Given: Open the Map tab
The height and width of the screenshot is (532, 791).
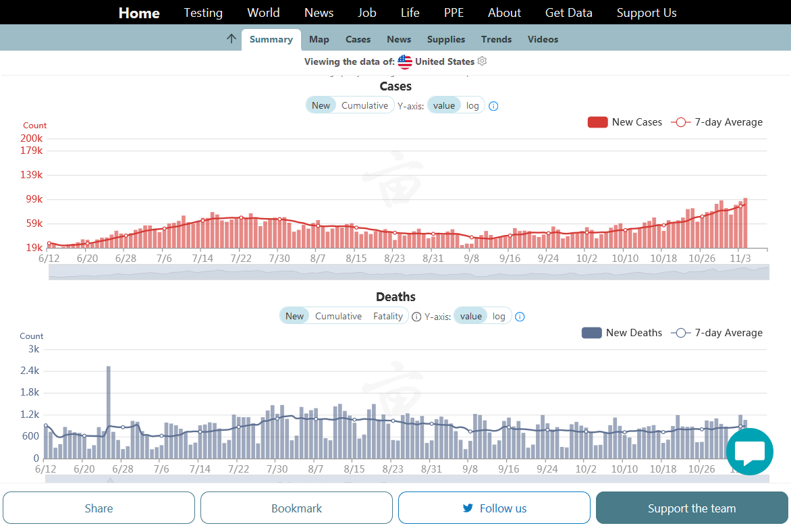Looking at the screenshot, I should pos(319,39).
